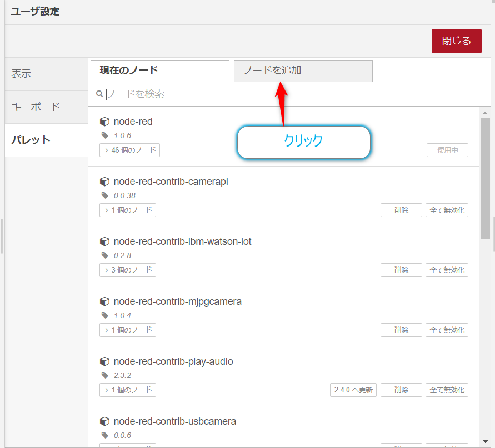Click version text 0.0.38
495x448 pixels.
124,195
